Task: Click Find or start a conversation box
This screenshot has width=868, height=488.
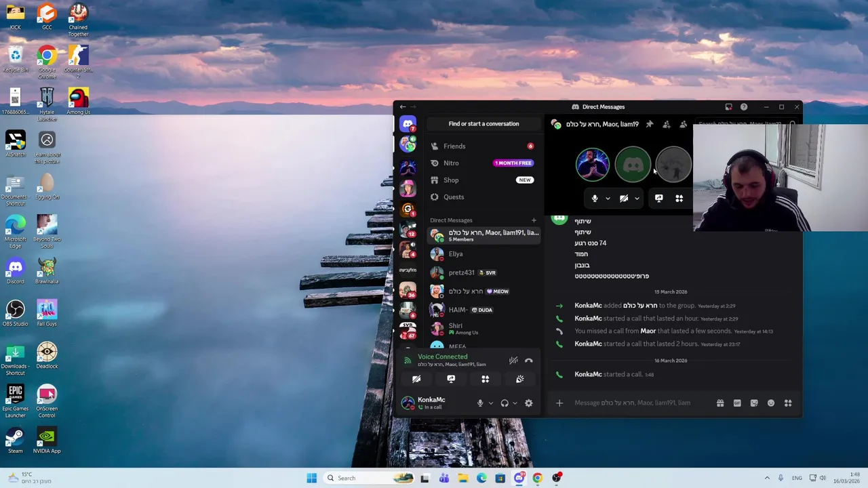Action: tap(484, 123)
